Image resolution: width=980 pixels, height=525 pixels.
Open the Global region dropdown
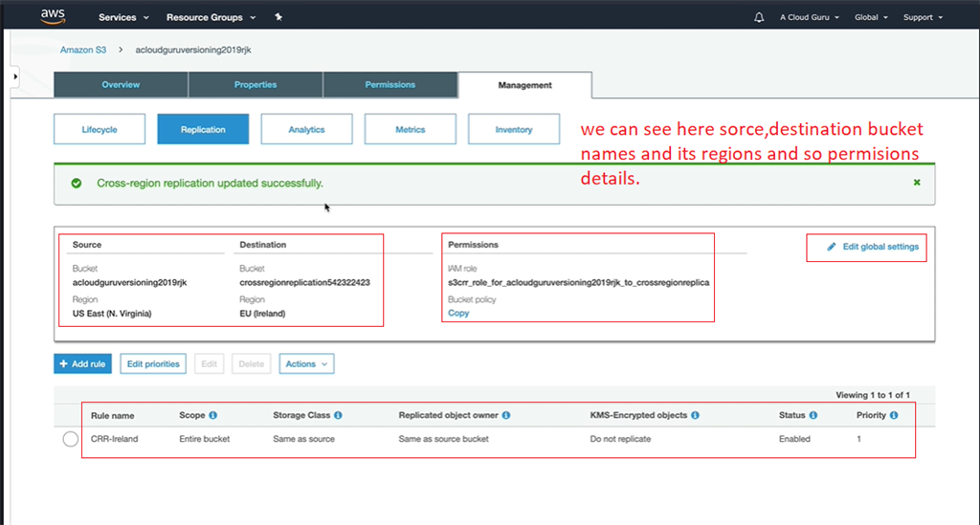click(871, 17)
